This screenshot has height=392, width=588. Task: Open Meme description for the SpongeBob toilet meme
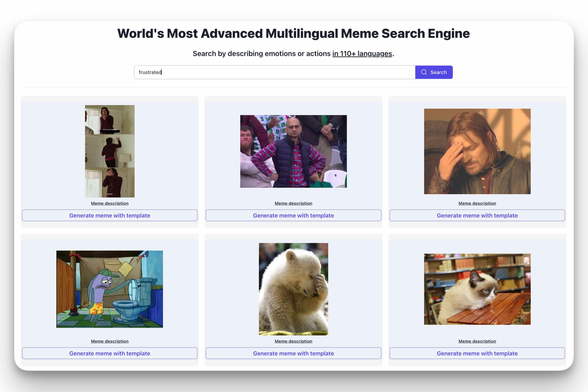pyautogui.click(x=109, y=341)
